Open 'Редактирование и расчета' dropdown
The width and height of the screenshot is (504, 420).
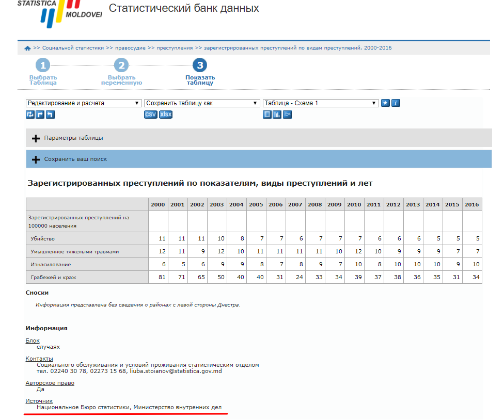[x=84, y=103]
